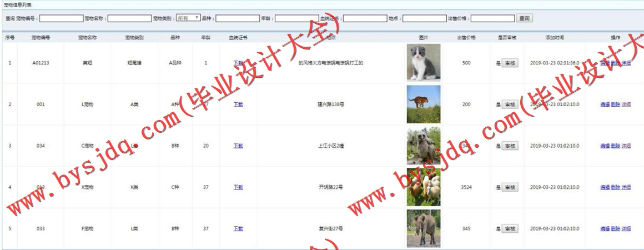Click the 出售价格 column header
This screenshot has width=644, height=250.
[x=466, y=37]
